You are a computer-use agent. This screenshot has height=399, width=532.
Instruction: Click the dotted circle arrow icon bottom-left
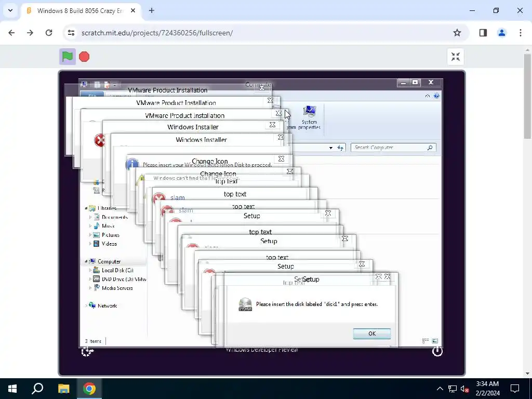87,351
